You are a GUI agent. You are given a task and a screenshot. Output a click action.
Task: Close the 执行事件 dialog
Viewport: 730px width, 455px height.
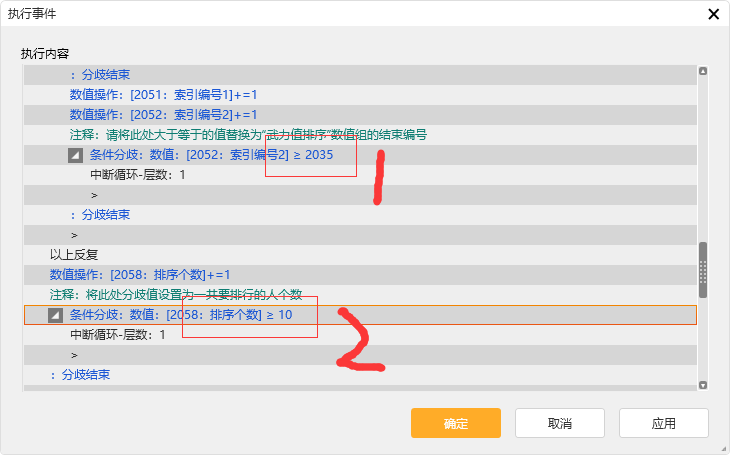click(713, 14)
